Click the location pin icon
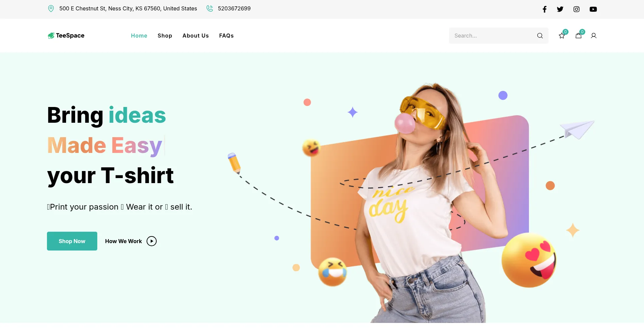Viewport: 644px width, 333px height. tap(51, 9)
